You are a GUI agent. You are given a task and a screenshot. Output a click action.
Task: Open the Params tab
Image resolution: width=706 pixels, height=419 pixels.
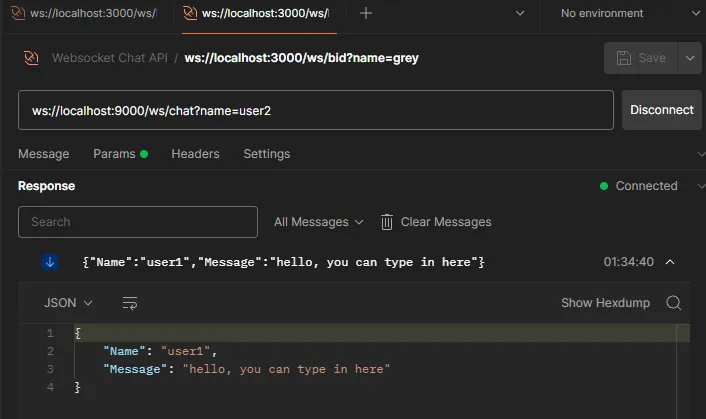pyautogui.click(x=120, y=154)
